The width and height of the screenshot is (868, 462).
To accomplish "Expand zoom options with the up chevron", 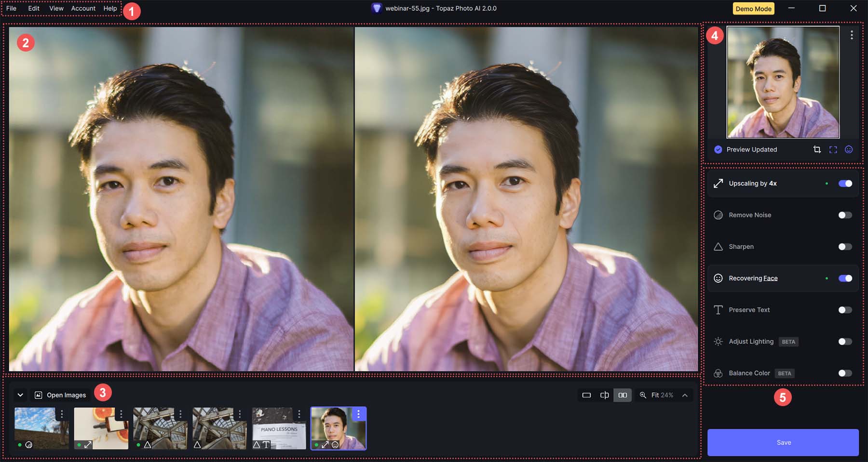I will tap(685, 395).
